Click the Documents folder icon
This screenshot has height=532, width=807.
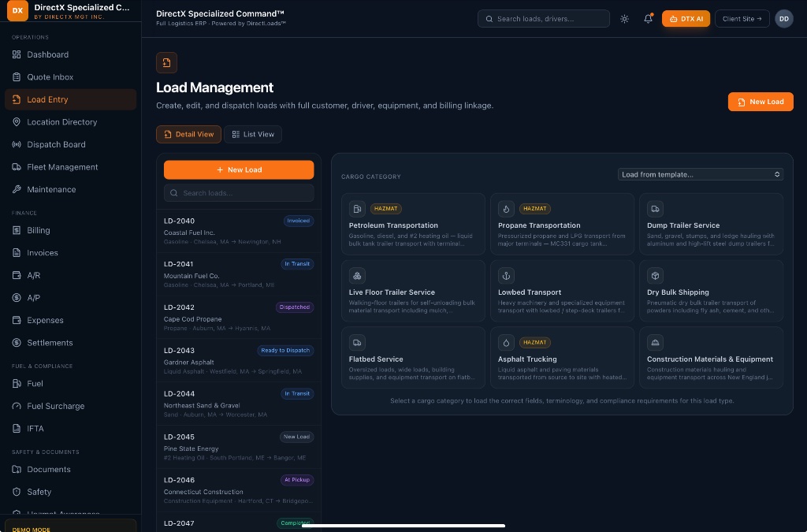pyautogui.click(x=17, y=469)
